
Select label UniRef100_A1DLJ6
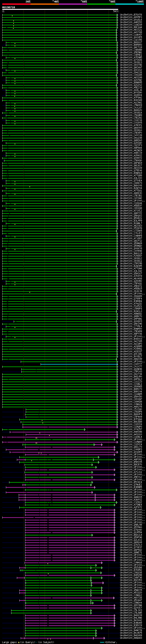pos(131,90)
